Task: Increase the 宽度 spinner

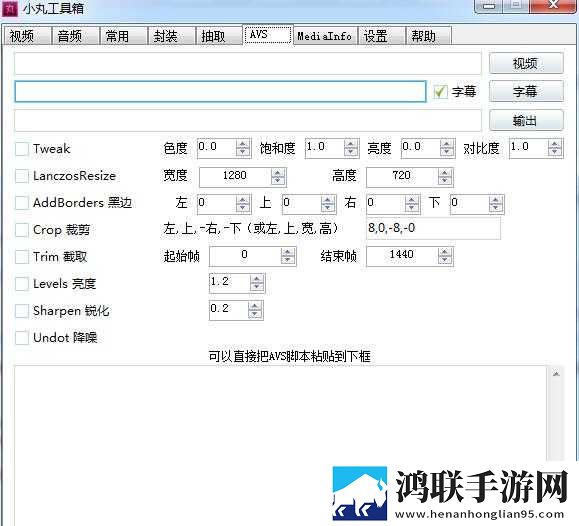Action: [x=278, y=173]
